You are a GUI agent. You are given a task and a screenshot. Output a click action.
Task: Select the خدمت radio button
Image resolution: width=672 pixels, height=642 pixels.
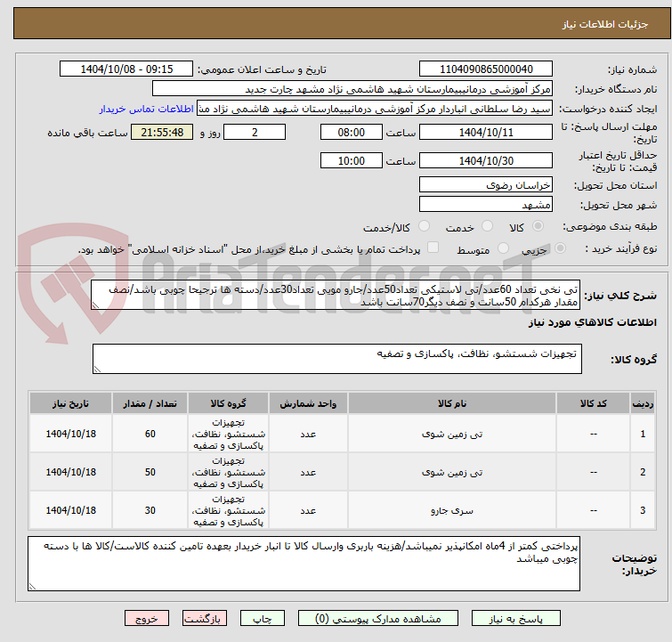coord(487,226)
